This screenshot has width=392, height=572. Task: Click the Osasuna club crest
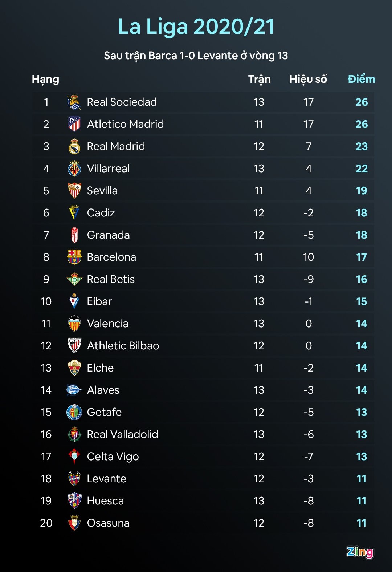pos(74,523)
